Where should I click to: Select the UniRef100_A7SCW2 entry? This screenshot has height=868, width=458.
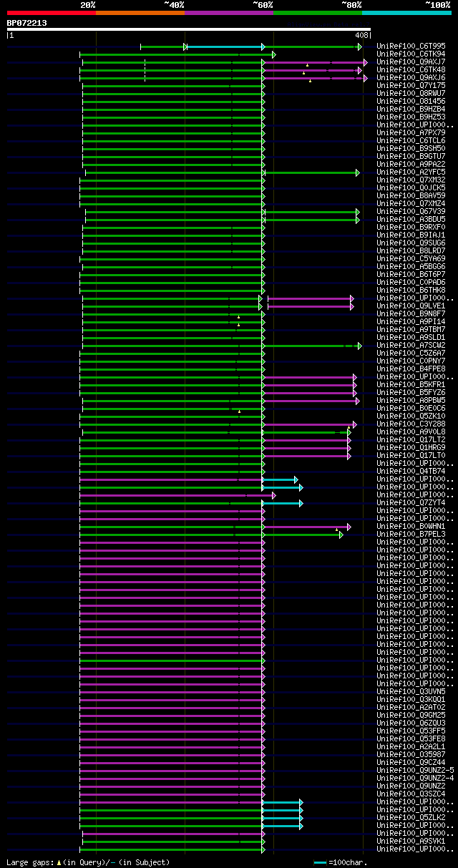pos(411,345)
